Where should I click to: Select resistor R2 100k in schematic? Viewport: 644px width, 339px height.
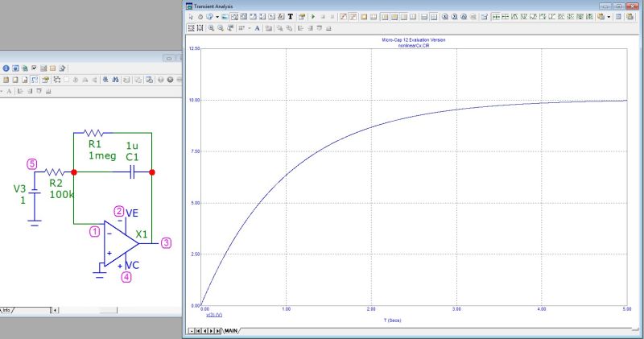[54, 172]
